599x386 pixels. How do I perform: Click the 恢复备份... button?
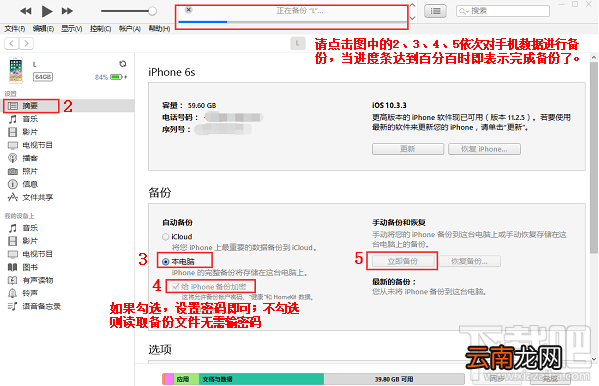tap(469, 261)
